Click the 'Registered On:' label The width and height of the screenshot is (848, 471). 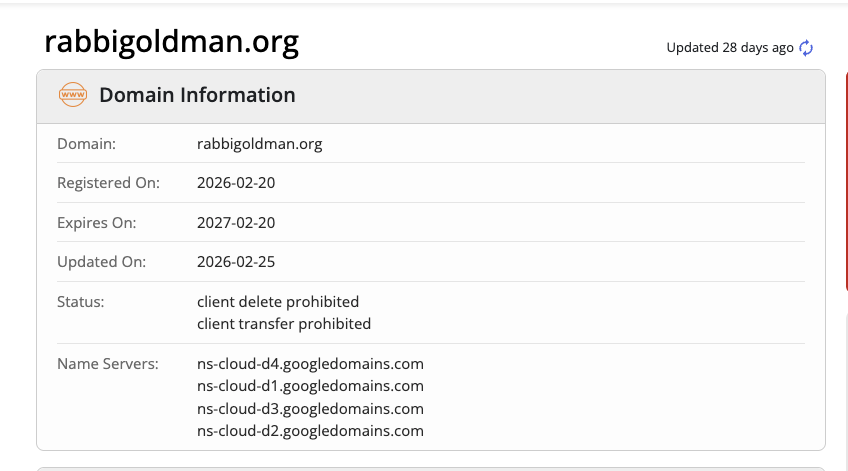[x=108, y=183]
